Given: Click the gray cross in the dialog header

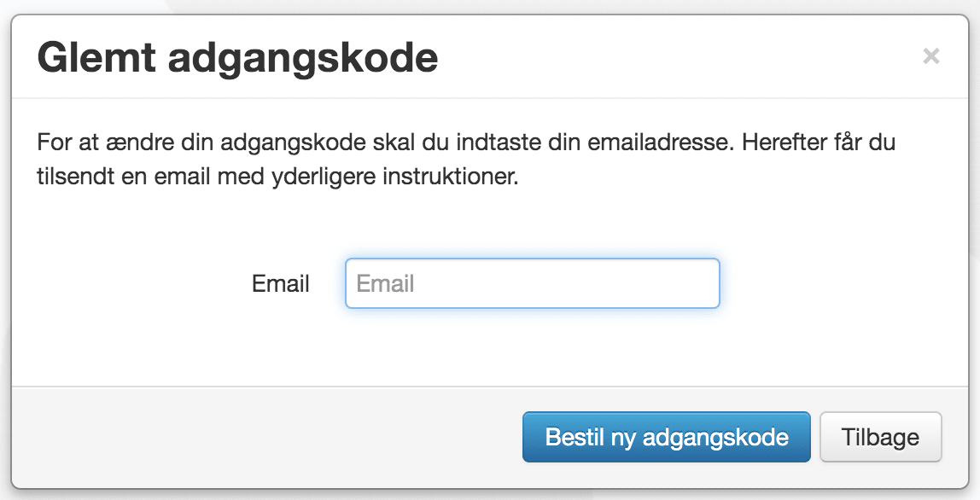Looking at the screenshot, I should pyautogui.click(x=930, y=56).
